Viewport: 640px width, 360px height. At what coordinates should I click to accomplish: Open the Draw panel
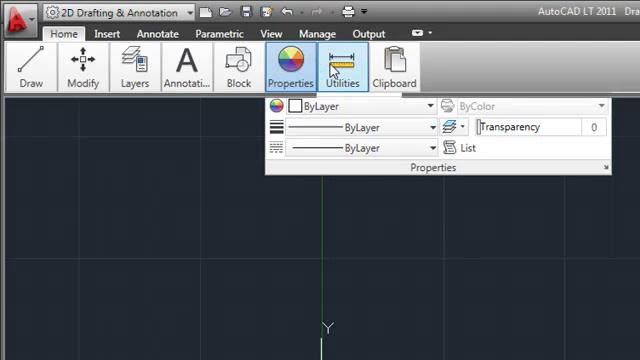(31, 67)
